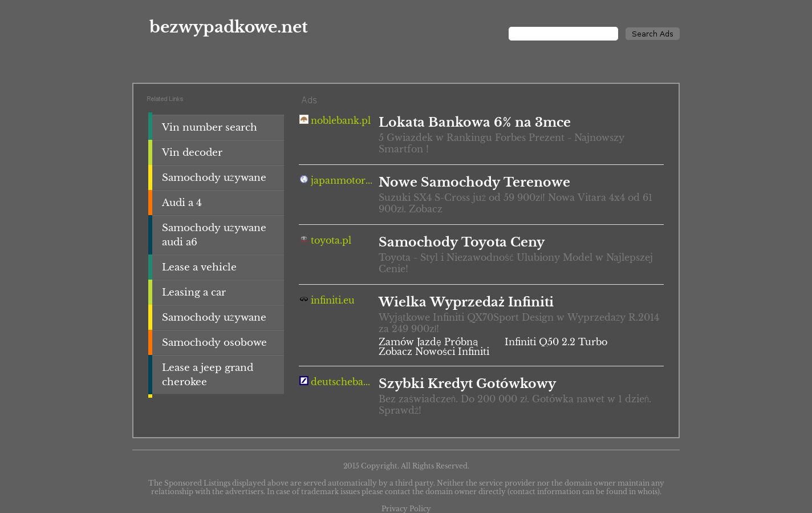Viewport: 812px width, 513px height.
Task: Click the noblebank.pl favicon icon
Action: tap(304, 119)
